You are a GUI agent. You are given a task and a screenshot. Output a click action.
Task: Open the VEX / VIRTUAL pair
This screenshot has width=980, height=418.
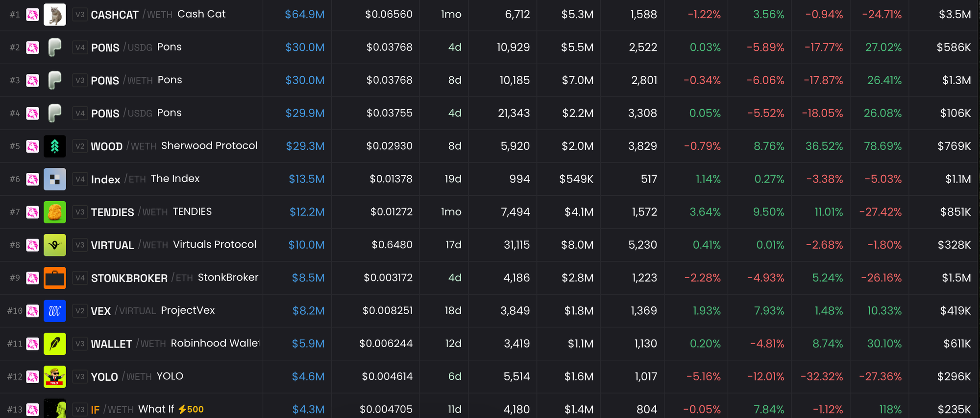pos(123,311)
